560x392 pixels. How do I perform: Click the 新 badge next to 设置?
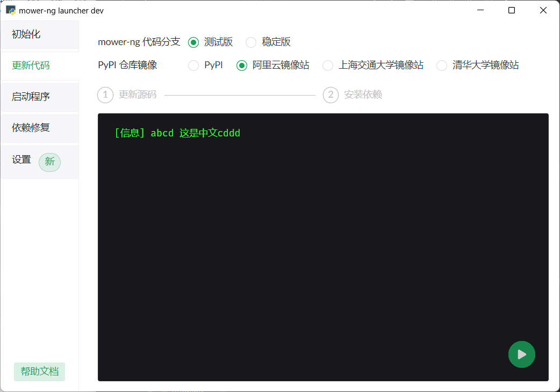coord(49,162)
